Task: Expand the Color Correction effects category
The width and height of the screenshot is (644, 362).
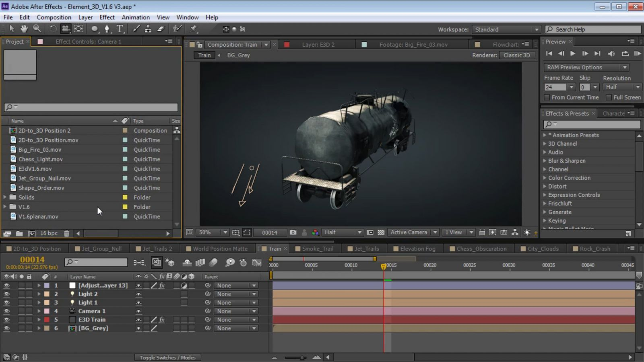Action: [545, 178]
